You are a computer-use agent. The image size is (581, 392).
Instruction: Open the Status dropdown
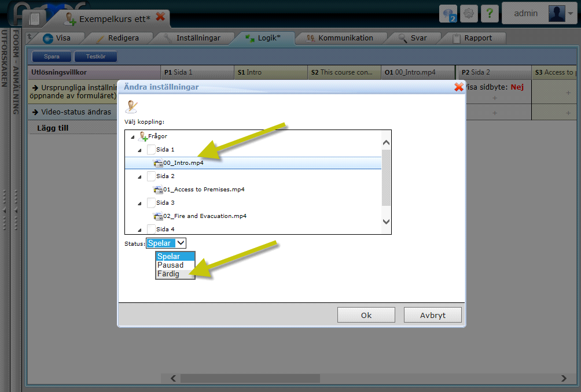click(167, 243)
